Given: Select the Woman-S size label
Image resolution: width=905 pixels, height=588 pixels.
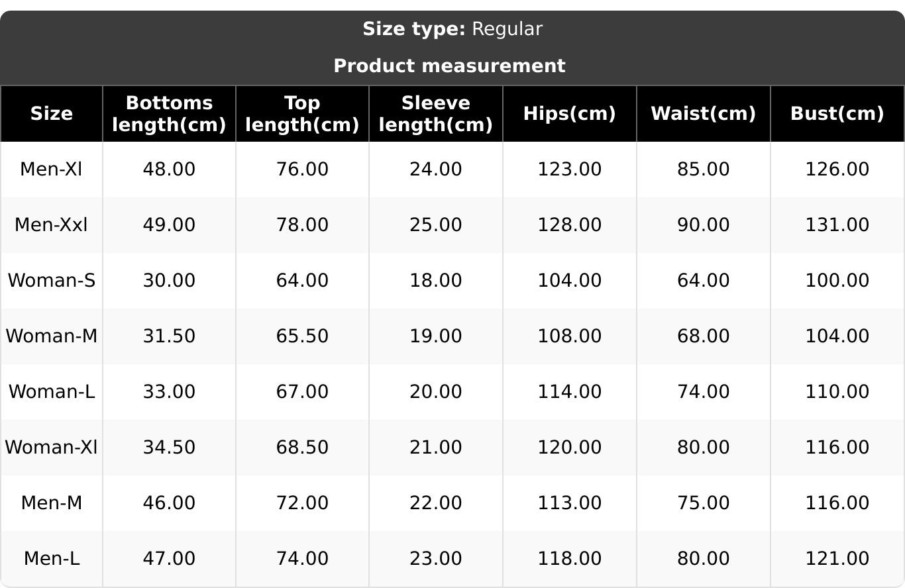Looking at the screenshot, I should [x=51, y=281].
